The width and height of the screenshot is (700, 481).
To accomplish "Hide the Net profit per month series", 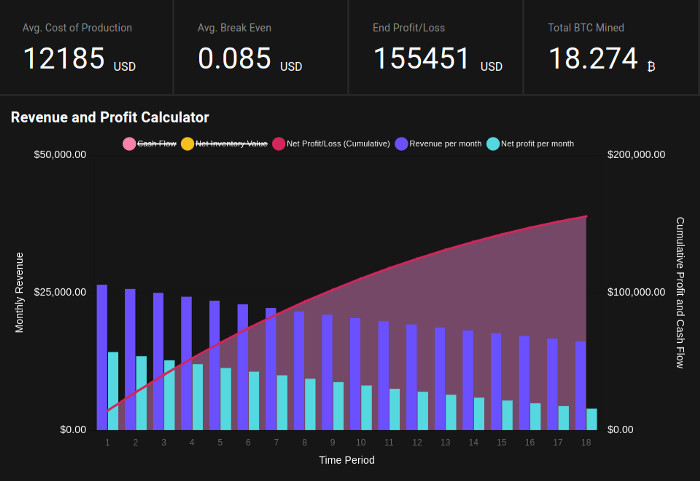I will (x=530, y=144).
